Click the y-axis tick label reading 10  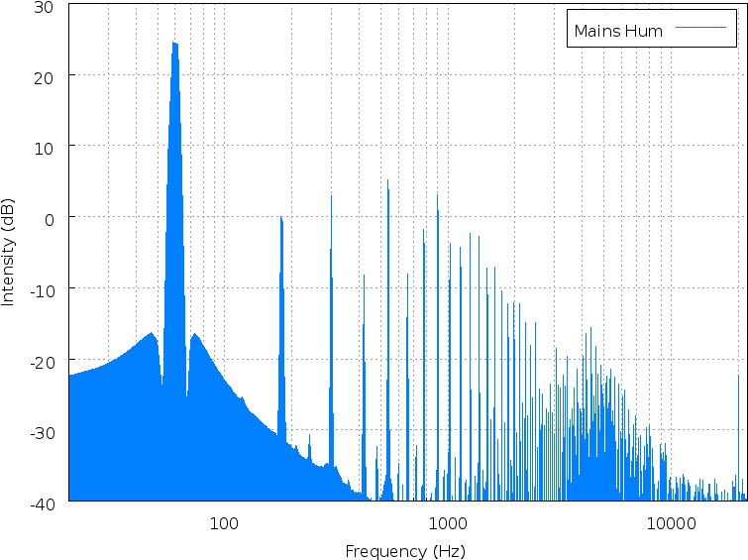coord(44,149)
